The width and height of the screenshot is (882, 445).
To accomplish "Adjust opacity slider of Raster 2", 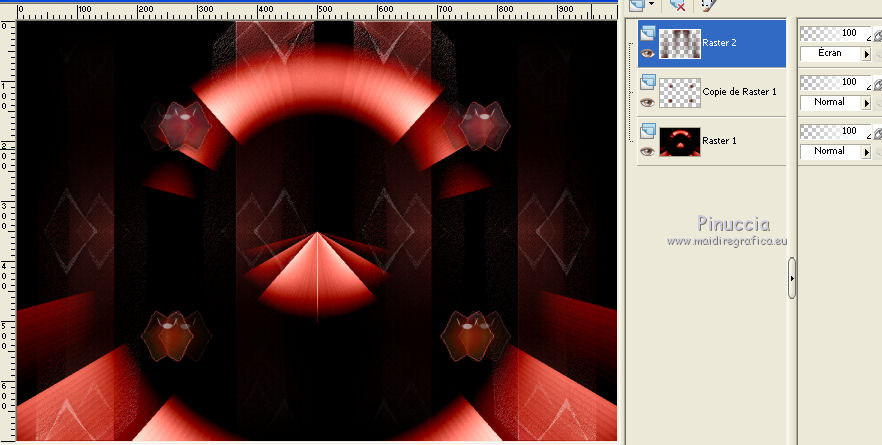I will (x=835, y=34).
